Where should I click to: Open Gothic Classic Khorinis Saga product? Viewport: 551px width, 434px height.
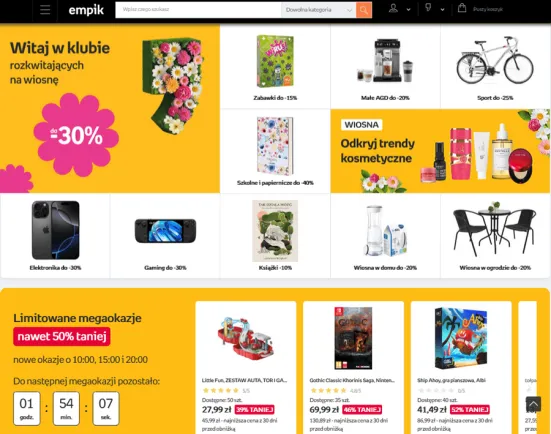click(353, 367)
